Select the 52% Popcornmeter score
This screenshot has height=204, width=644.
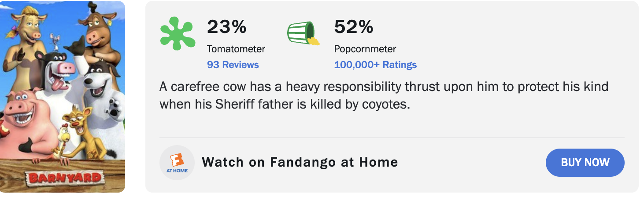coord(354,27)
